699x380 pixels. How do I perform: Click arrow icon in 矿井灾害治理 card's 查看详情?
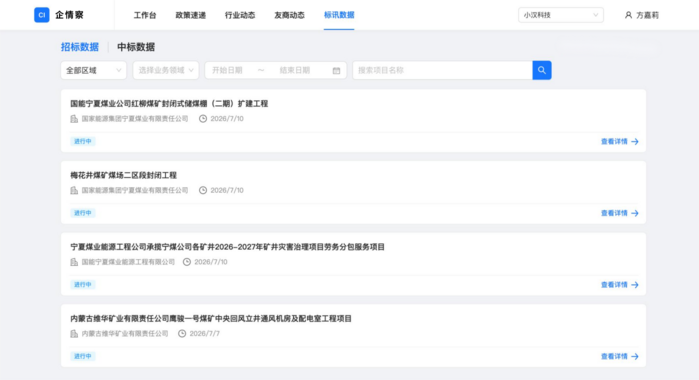635,285
